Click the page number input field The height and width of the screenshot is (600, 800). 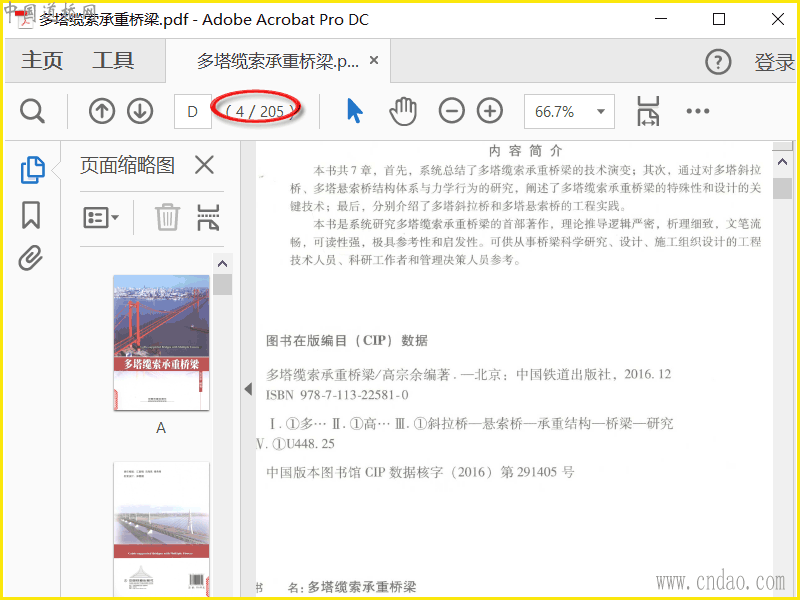192,111
